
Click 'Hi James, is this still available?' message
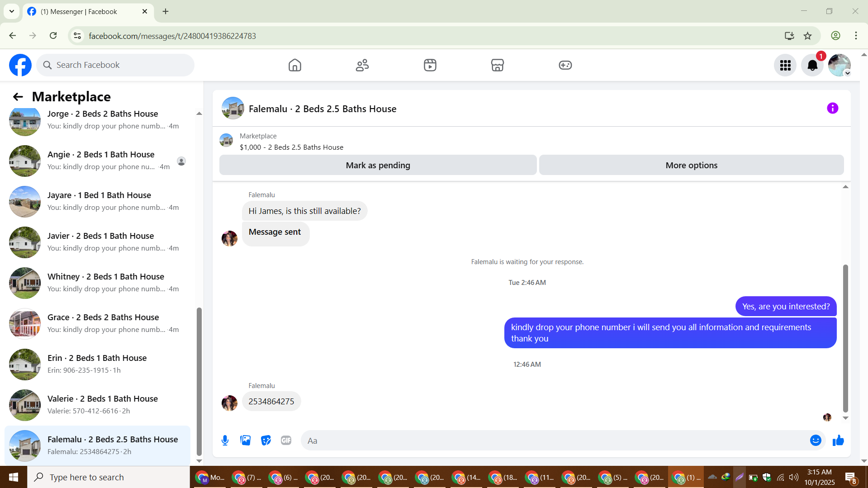304,211
